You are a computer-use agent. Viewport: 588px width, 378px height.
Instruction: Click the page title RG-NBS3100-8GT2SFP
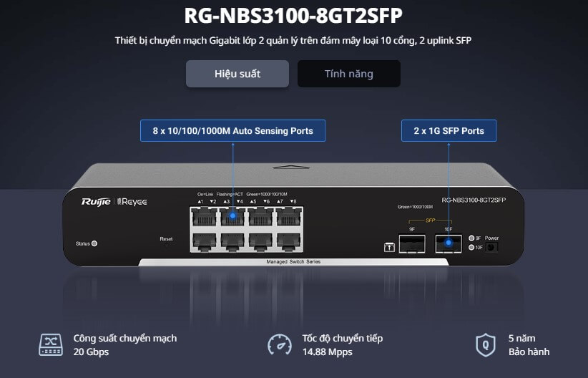[293, 15]
